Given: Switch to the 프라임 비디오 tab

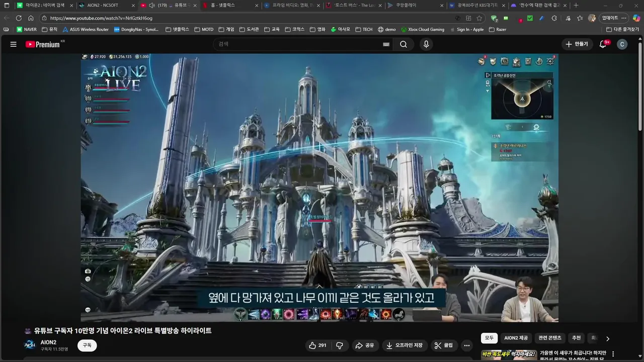Looking at the screenshot, I should point(292,6).
